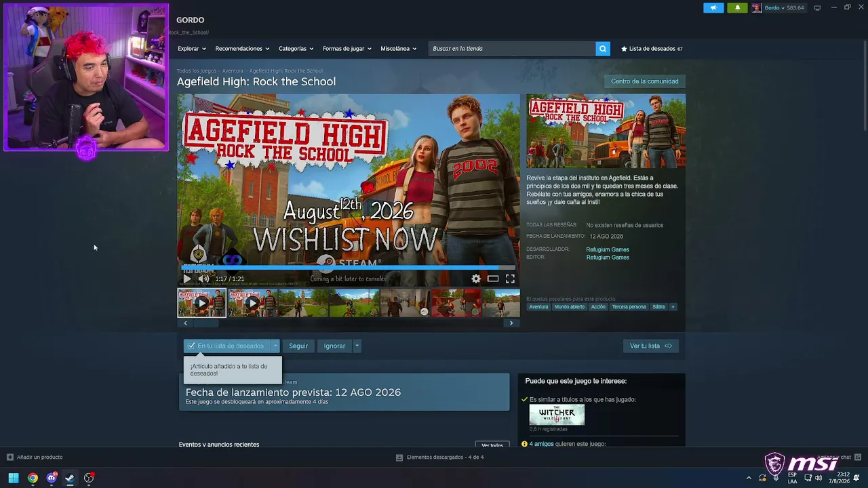Select the Mundo abierto tag
The width and height of the screenshot is (868, 488).
tap(569, 307)
